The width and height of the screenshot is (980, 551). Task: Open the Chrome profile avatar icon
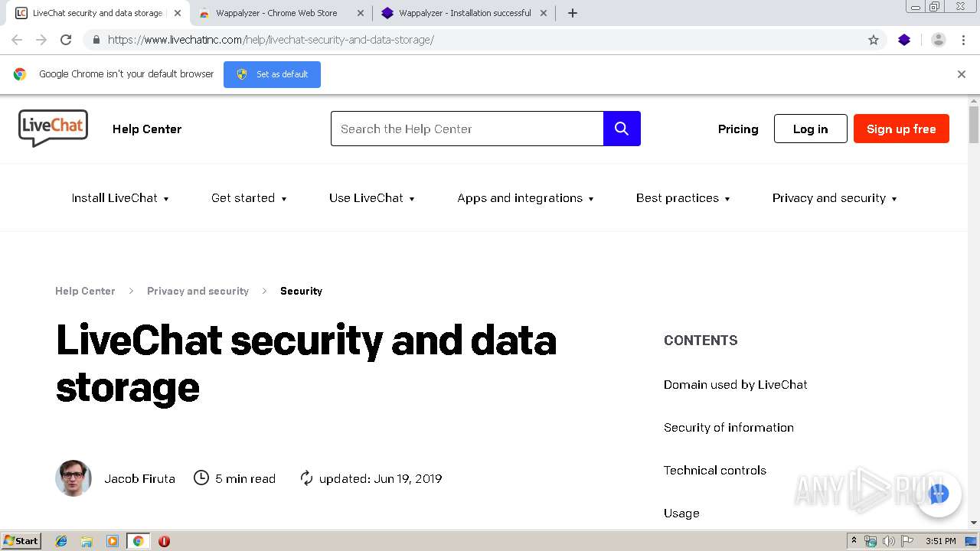pos(939,40)
